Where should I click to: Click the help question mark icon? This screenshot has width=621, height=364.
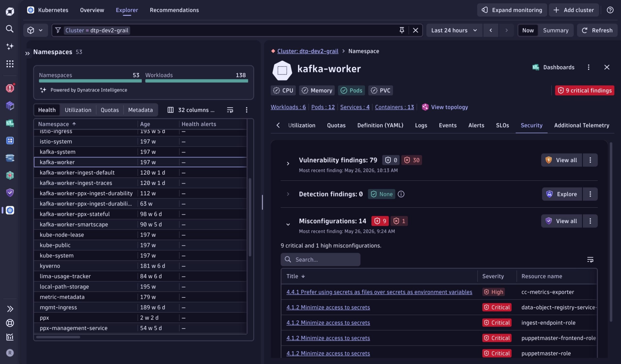coord(610,10)
